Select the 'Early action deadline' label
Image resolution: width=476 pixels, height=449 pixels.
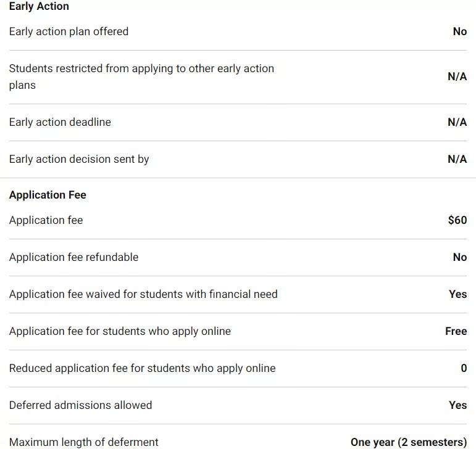click(x=60, y=122)
